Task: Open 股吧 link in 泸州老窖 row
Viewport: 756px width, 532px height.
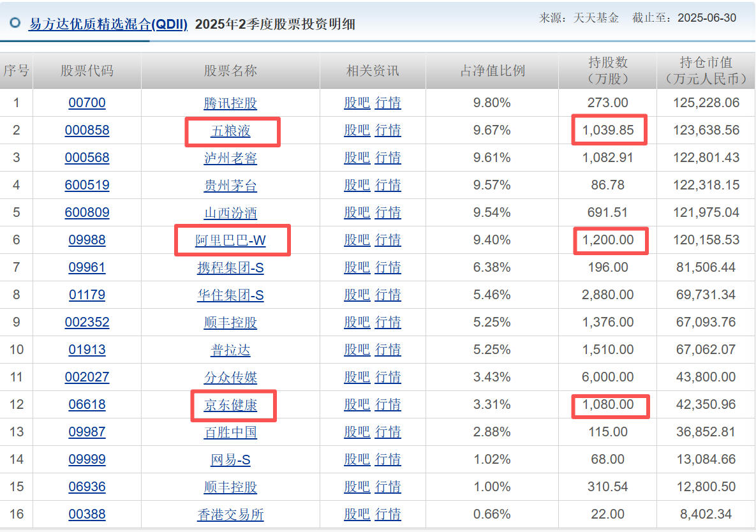Action: pyautogui.click(x=357, y=158)
